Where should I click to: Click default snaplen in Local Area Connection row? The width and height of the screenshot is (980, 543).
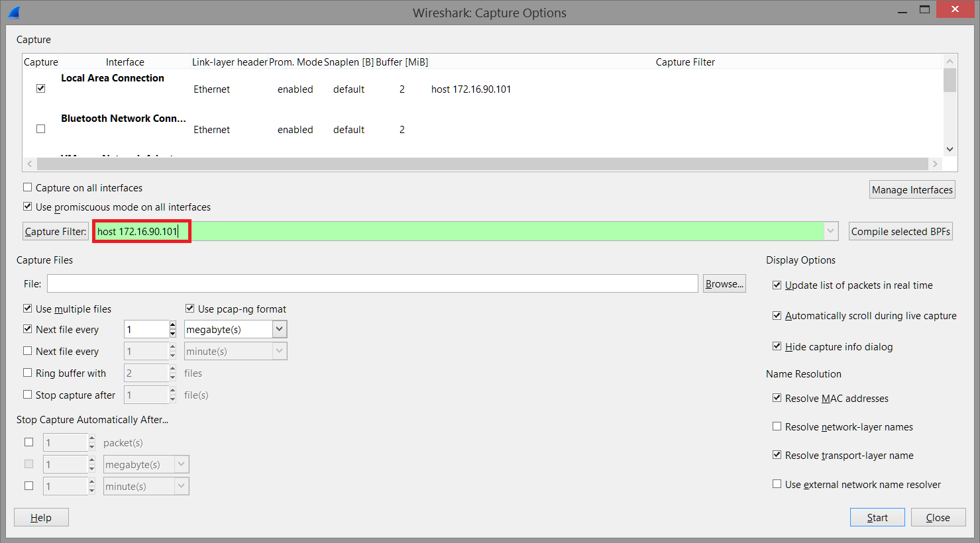coord(349,89)
